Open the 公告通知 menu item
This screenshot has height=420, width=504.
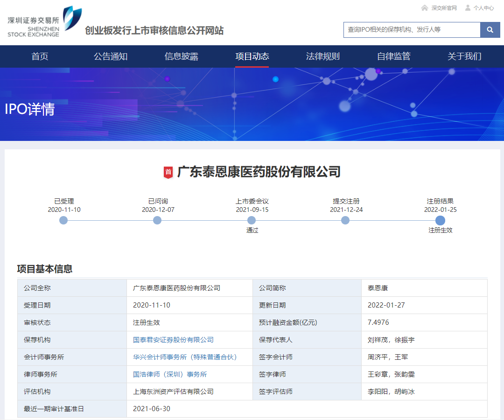(111, 56)
